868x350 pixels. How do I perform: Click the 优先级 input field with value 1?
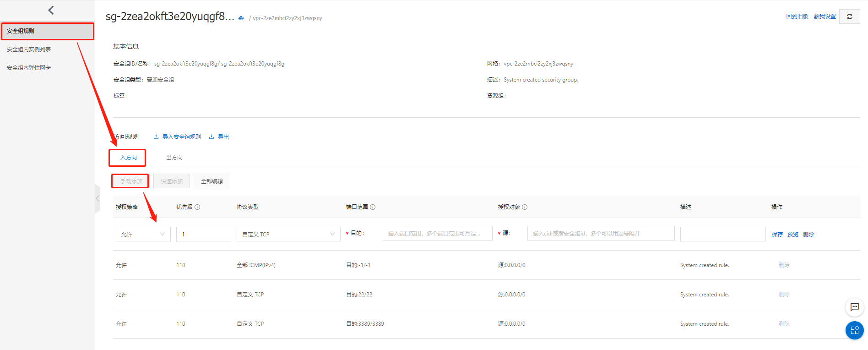point(203,234)
